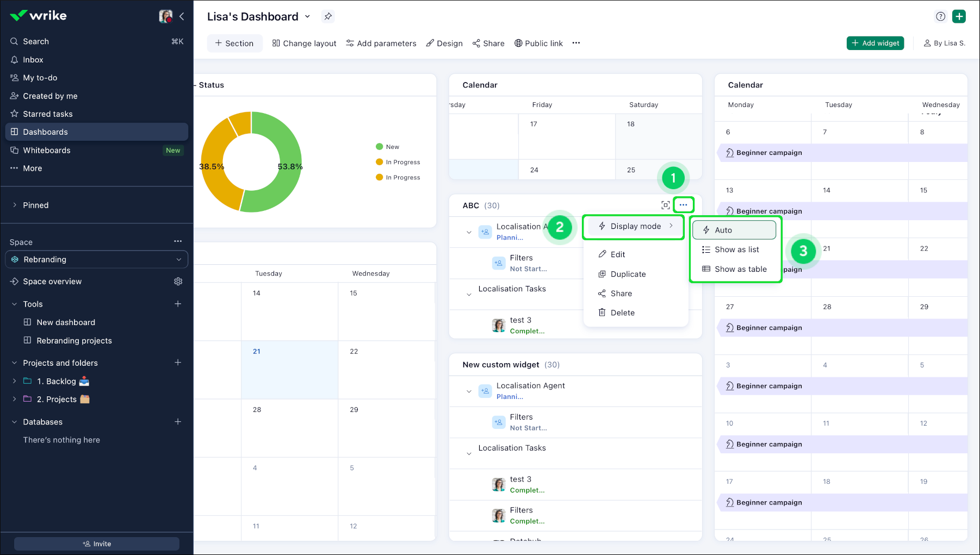The width and height of the screenshot is (980, 555).
Task: Click Public link
Action: pyautogui.click(x=538, y=43)
